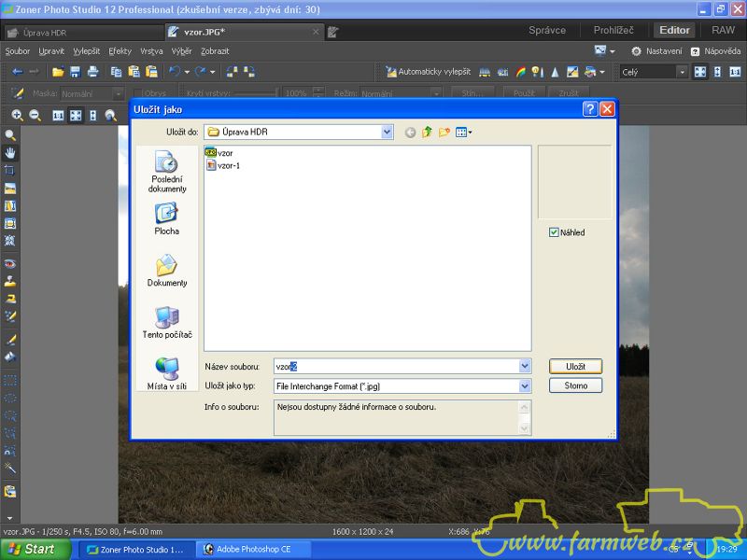Go to Plocha desktop location
Image resolution: width=747 pixels, height=560 pixels.
pyautogui.click(x=167, y=219)
